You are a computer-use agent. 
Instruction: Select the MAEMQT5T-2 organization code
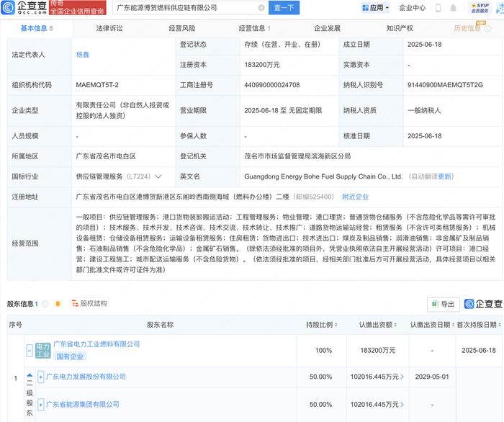pos(97,85)
